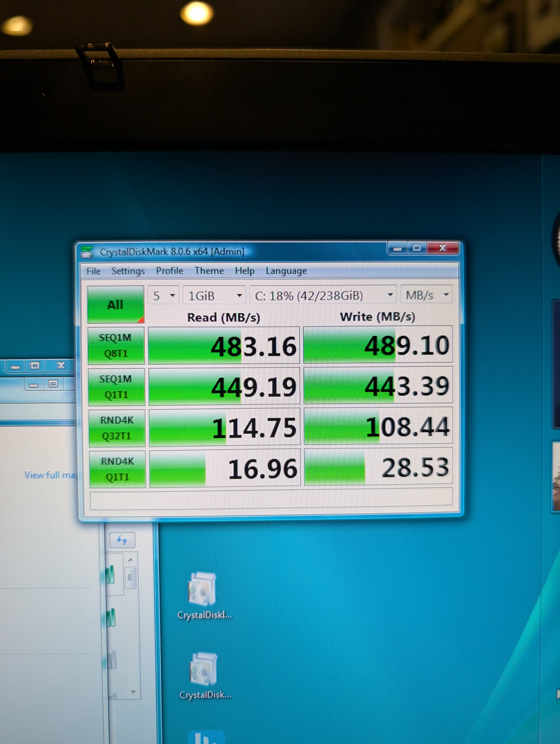Click the scroll down arrow in background panel
Image resolution: width=560 pixels, height=744 pixels.
click(133, 691)
